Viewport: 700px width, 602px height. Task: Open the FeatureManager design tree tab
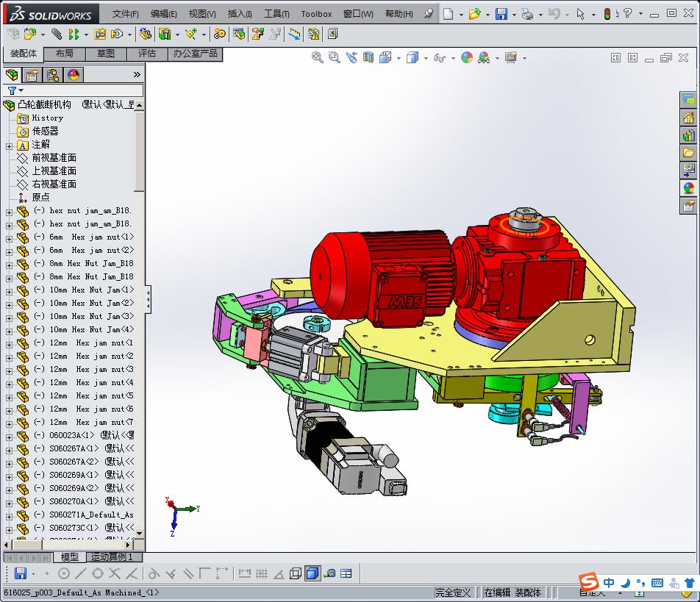(x=12, y=74)
